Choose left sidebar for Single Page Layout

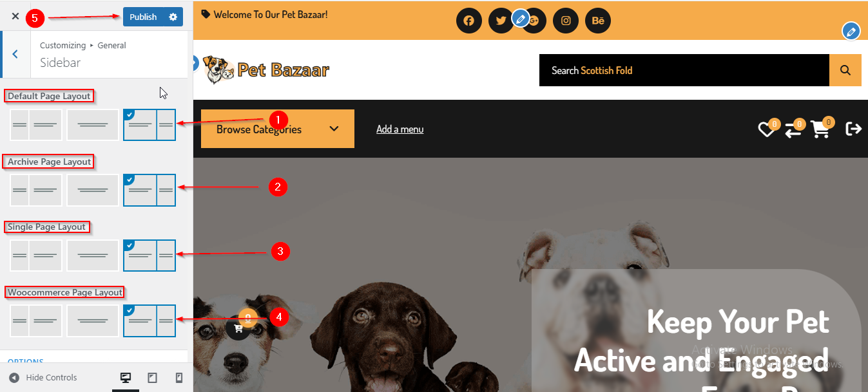36,256
